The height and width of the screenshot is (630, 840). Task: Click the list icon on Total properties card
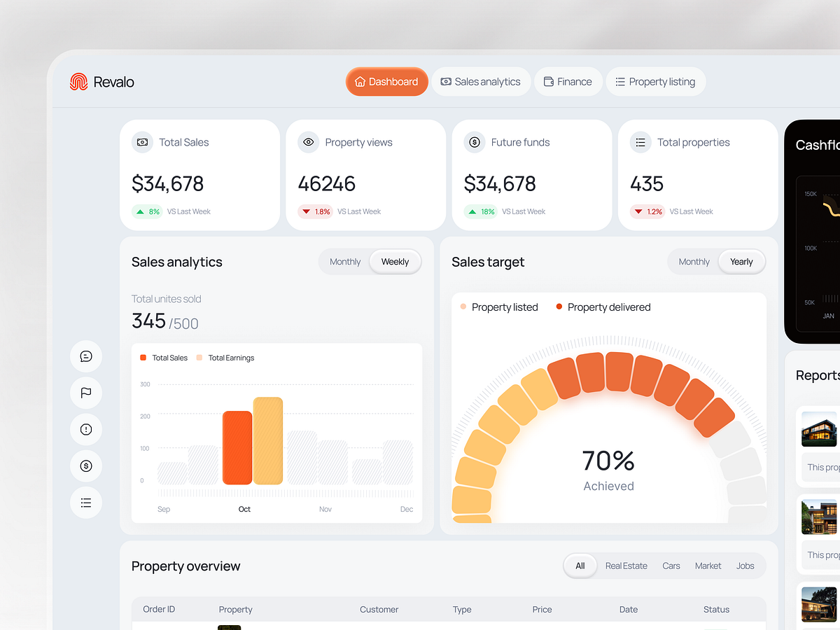[640, 142]
